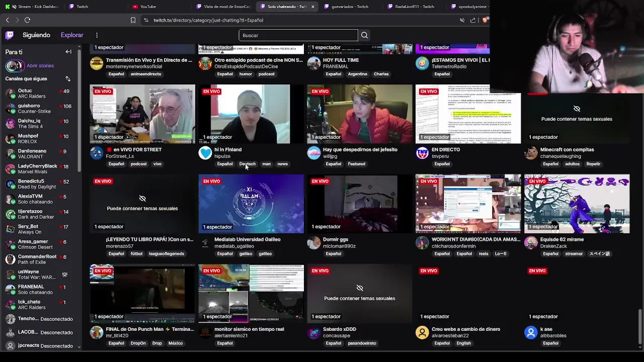The width and height of the screenshot is (644, 362).
Task: Click the browser address bar URL
Action: (x=208, y=20)
